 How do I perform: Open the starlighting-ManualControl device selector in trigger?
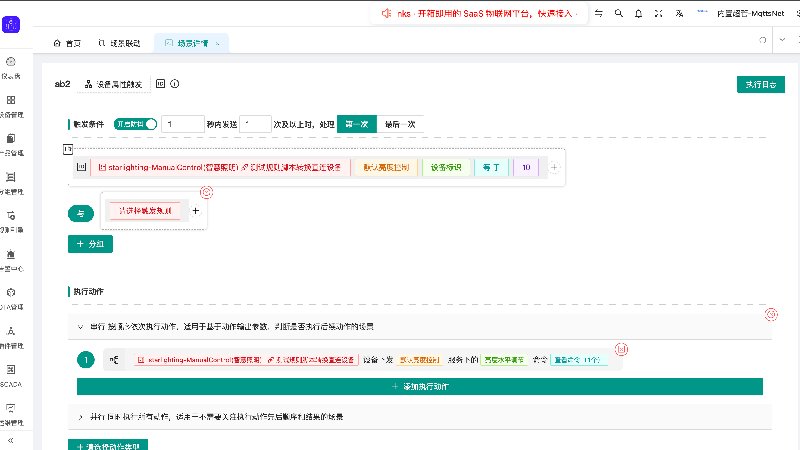pos(220,167)
